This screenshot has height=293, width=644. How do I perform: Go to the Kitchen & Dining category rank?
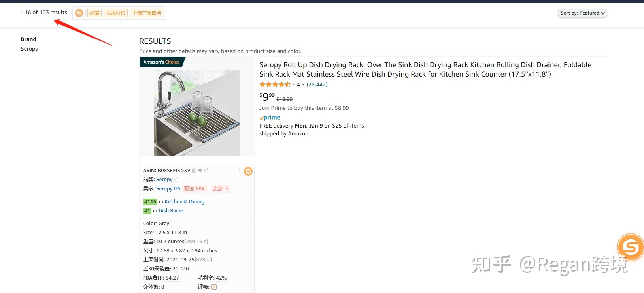click(x=185, y=202)
